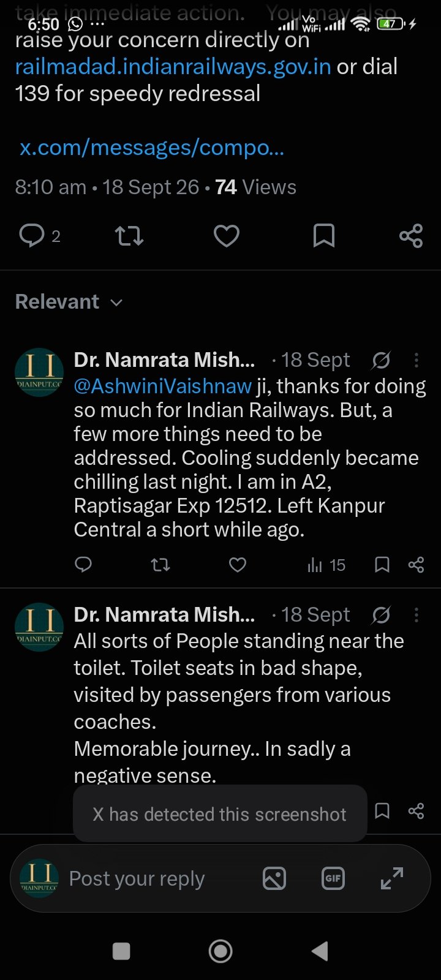Bookmark the main post
The image size is (441, 980).
point(323,236)
